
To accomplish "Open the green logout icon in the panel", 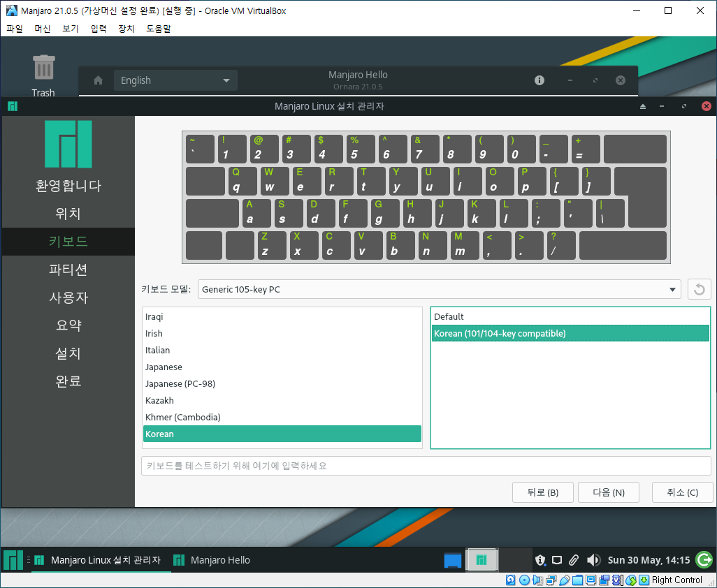I will coord(704,559).
